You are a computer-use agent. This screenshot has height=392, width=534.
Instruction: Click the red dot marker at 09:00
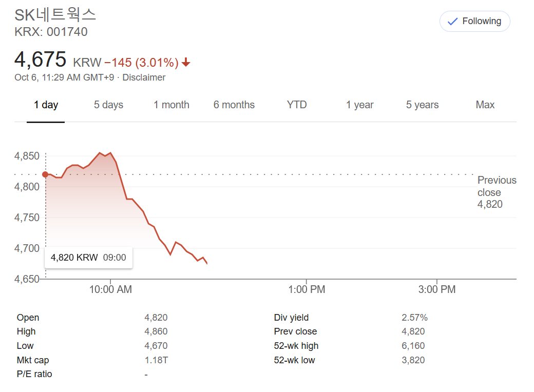click(45, 174)
